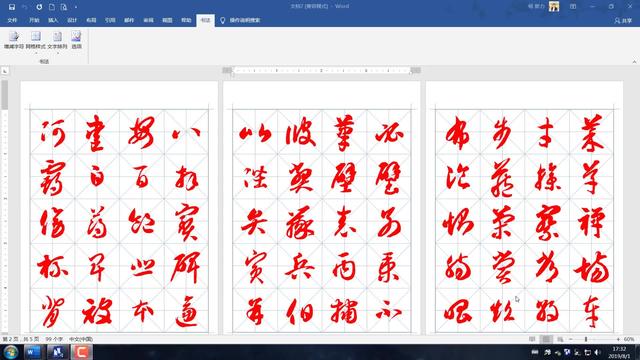Click the keyboard icon in system tray
Screen dimensions: 640x360
(535, 352)
